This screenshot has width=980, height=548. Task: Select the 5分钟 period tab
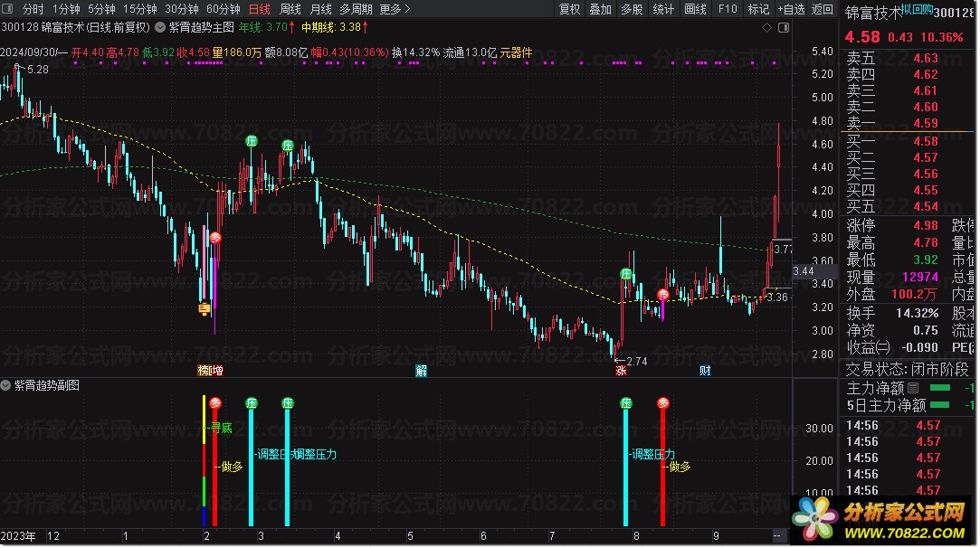point(101,9)
